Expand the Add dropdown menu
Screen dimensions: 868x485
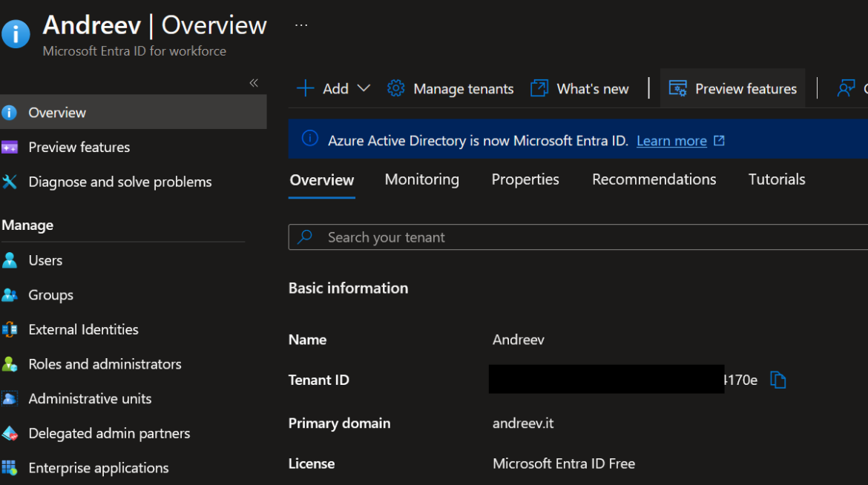coord(364,88)
